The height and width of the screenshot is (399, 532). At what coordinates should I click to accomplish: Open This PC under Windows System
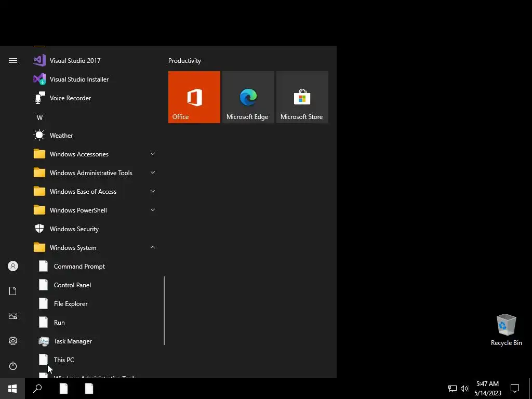[x=94, y=360]
